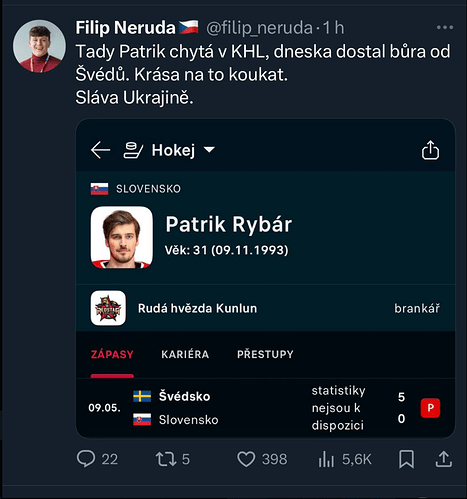Open the Švédsko vs Slovensko match row
467x499 pixels.
[x=265, y=408]
